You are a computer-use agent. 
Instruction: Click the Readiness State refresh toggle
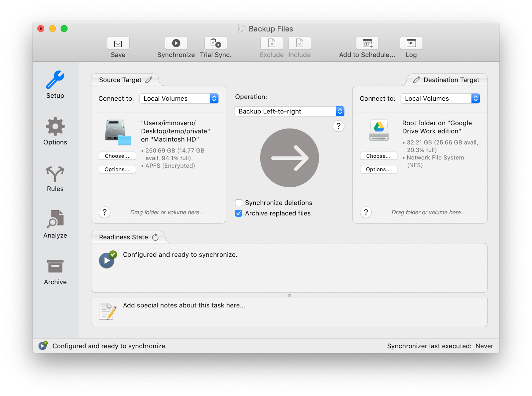pos(155,237)
